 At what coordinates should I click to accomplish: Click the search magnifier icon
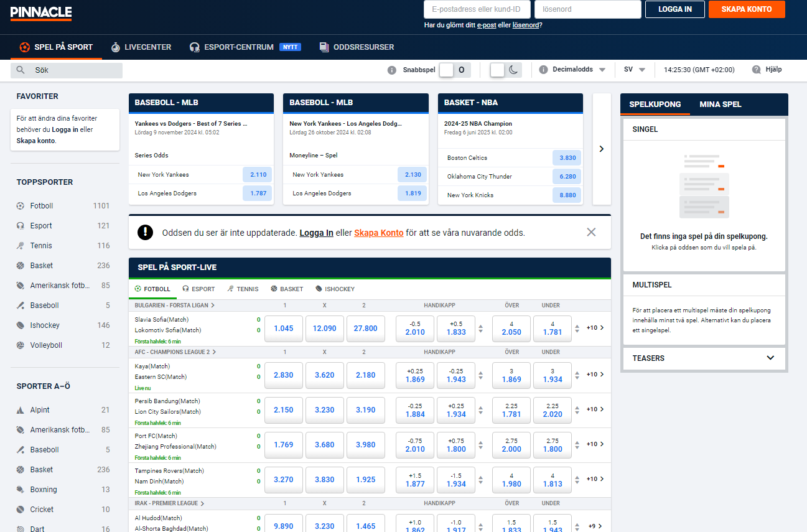pos(21,70)
